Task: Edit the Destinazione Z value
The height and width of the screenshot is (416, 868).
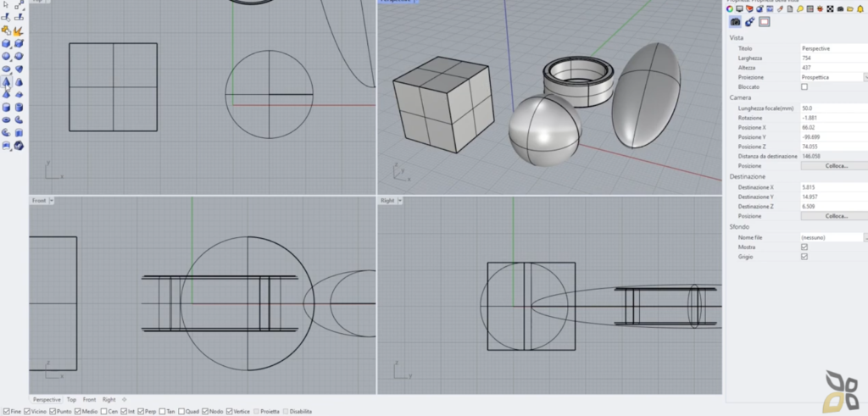Action: [834, 207]
